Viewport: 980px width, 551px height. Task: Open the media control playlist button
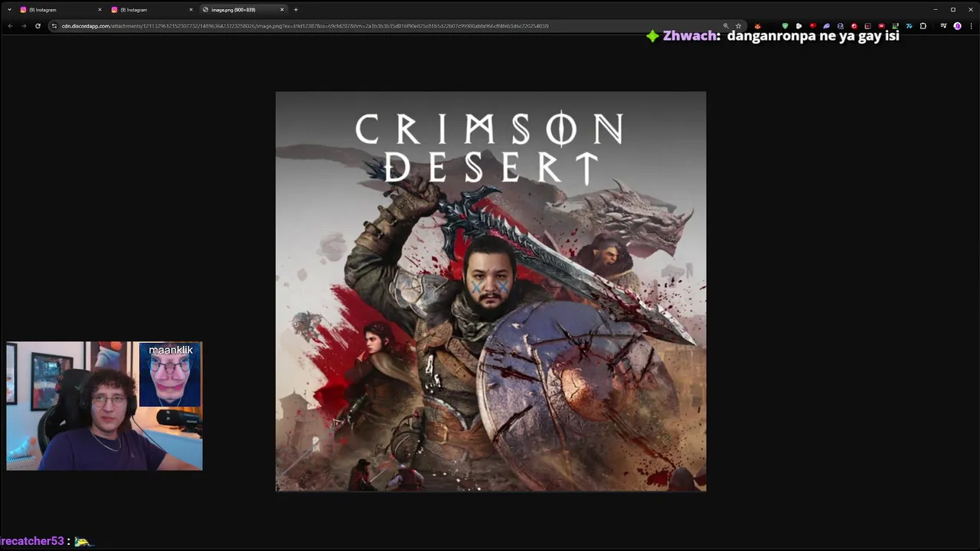pyautogui.click(x=943, y=26)
